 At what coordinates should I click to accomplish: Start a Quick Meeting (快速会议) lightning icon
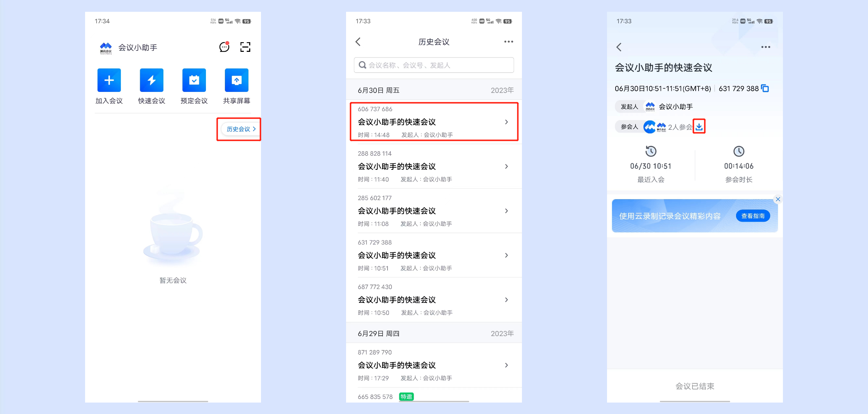pyautogui.click(x=152, y=80)
